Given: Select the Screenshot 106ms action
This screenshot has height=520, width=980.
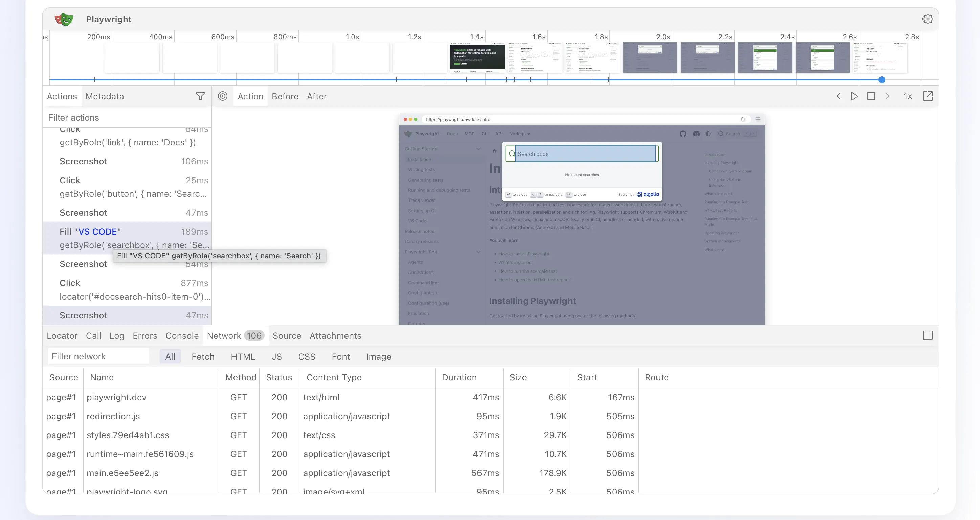Looking at the screenshot, I should (x=127, y=161).
